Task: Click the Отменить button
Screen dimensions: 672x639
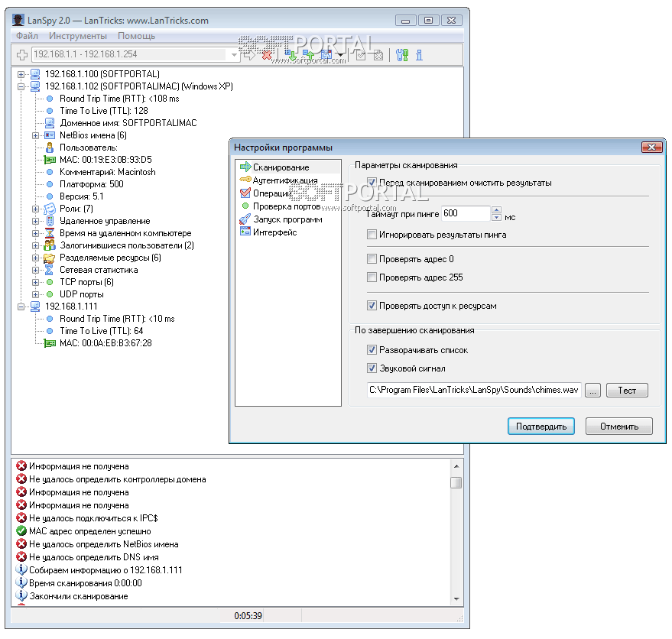Action: [618, 427]
